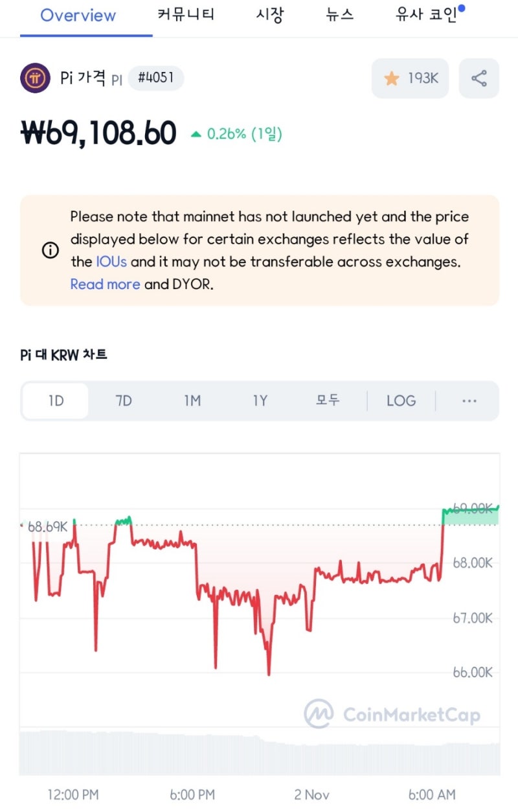Switch to the 커뮤니티 tab
The height and width of the screenshot is (812, 518).
186,16
